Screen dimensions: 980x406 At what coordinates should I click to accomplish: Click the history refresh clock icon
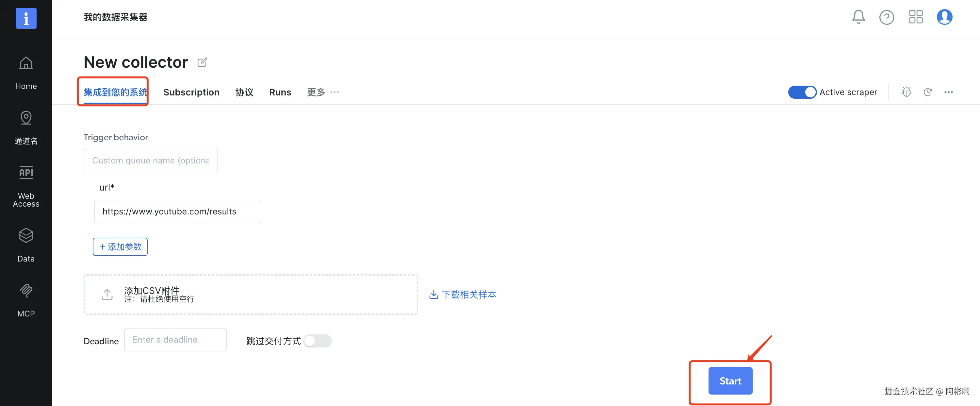coord(927,92)
